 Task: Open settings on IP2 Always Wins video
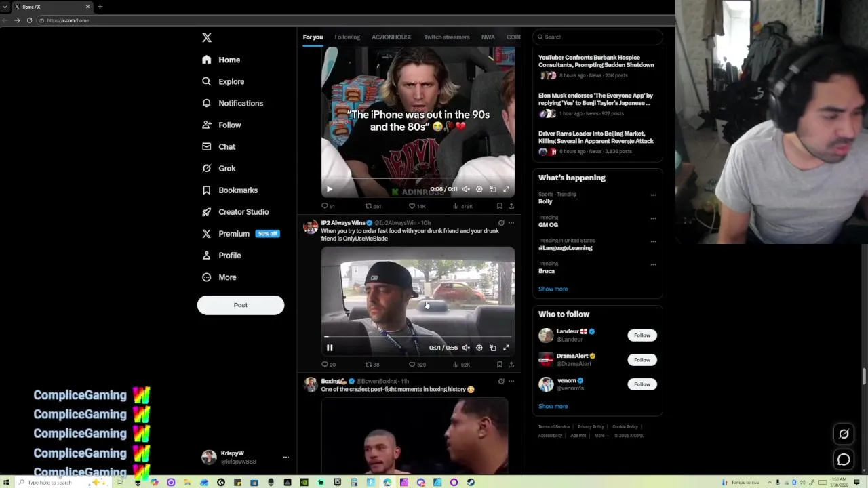(479, 348)
